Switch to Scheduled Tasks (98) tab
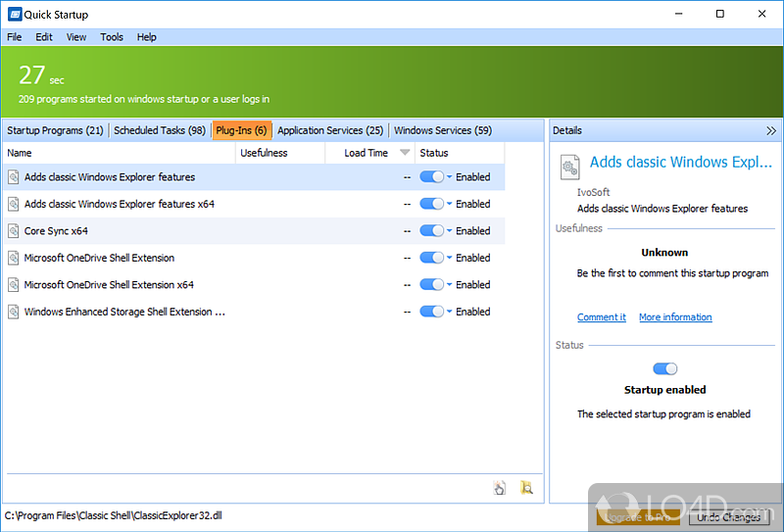The width and height of the screenshot is (784, 532). click(160, 130)
